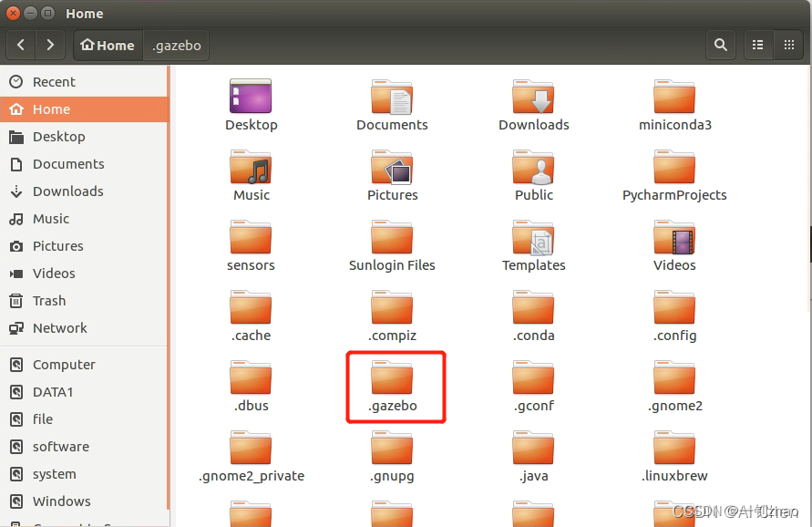The width and height of the screenshot is (812, 527).
Task: Select the Pictures folder icon
Action: click(x=392, y=176)
